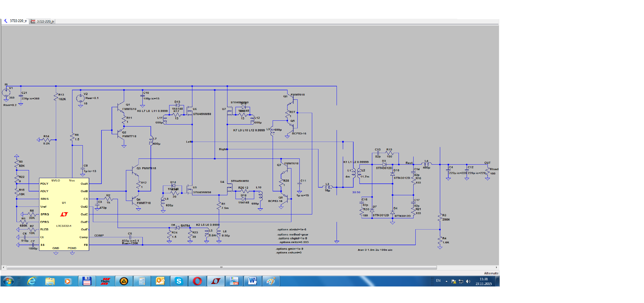Switch to the 3722-220_tr schematic tab
Image resolution: width=644 pixels, height=303 pixels.
tap(16, 21)
